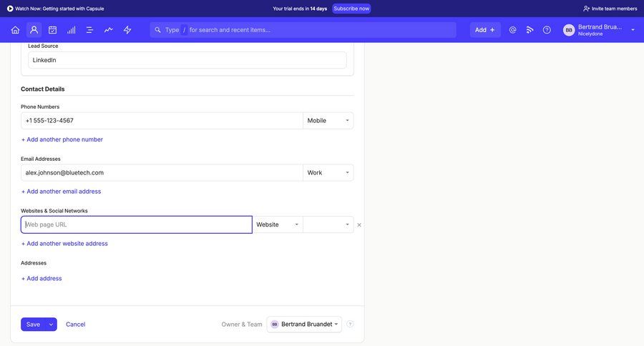644x346 pixels.
Task: Open the Workflow automation lightning icon
Action: [127, 30]
